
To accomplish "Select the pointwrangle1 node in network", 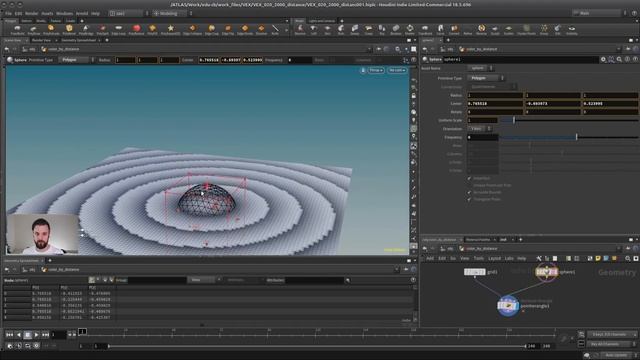I will click(x=508, y=306).
